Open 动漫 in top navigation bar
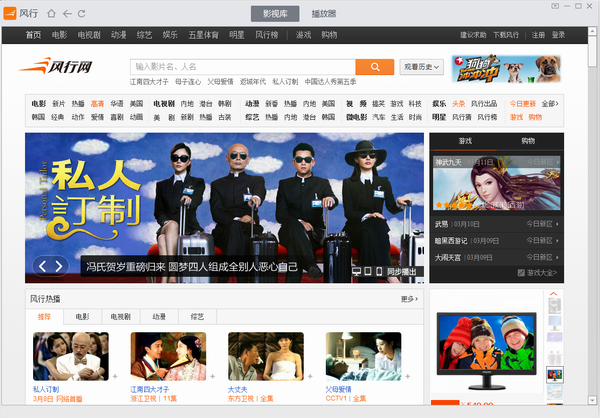Screen dimensions: 600x418 click(x=119, y=35)
